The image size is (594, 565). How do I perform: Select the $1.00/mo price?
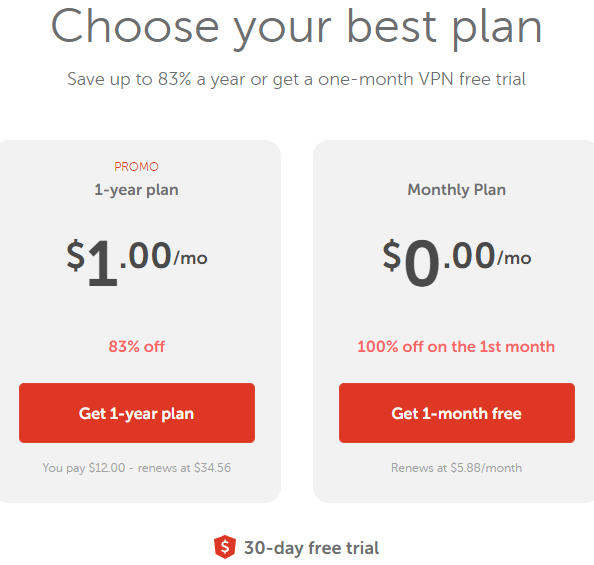[x=137, y=261]
